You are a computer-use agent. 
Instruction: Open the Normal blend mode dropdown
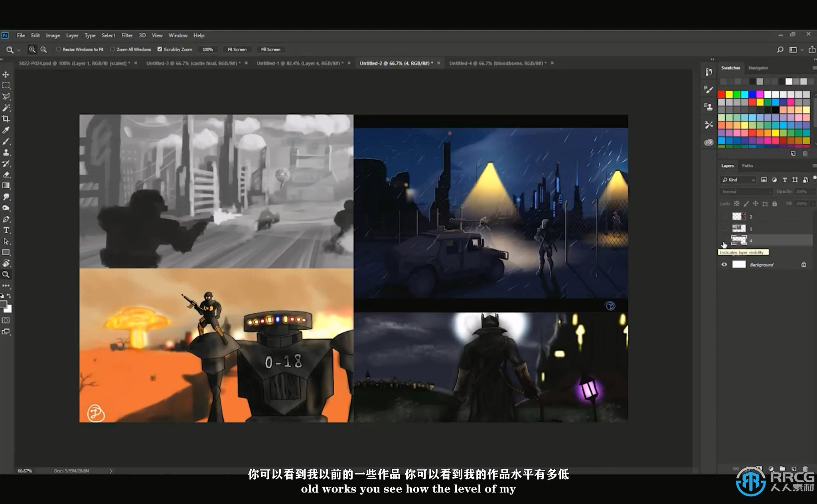coord(747,192)
